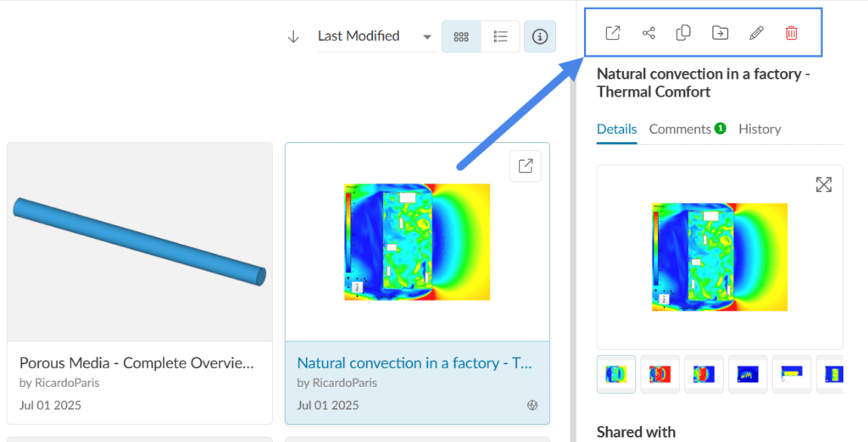Select the Details tab
The width and height of the screenshot is (868, 442).
click(616, 129)
